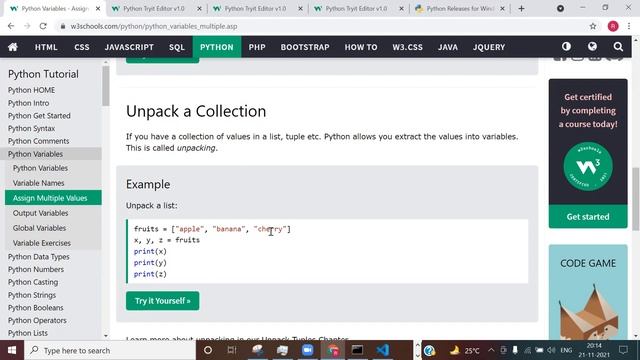Click the taskbar search box
Screen dimensions: 640x360
[110, 350]
